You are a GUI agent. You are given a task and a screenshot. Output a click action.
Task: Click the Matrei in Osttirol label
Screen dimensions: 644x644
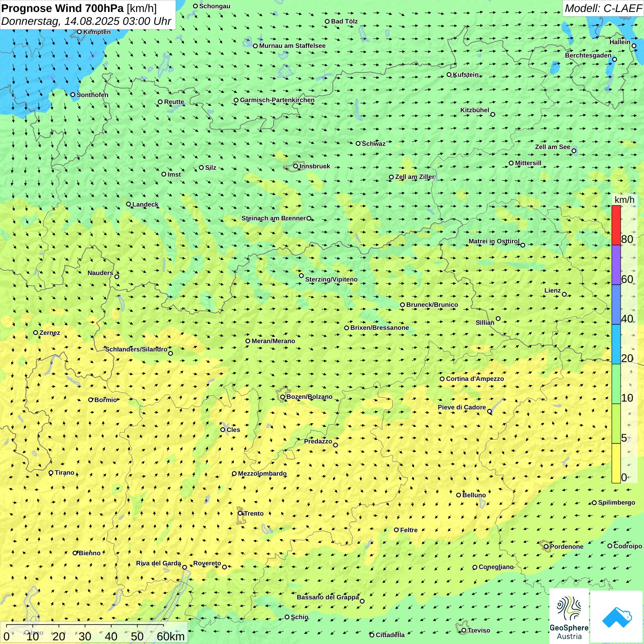[x=494, y=241]
